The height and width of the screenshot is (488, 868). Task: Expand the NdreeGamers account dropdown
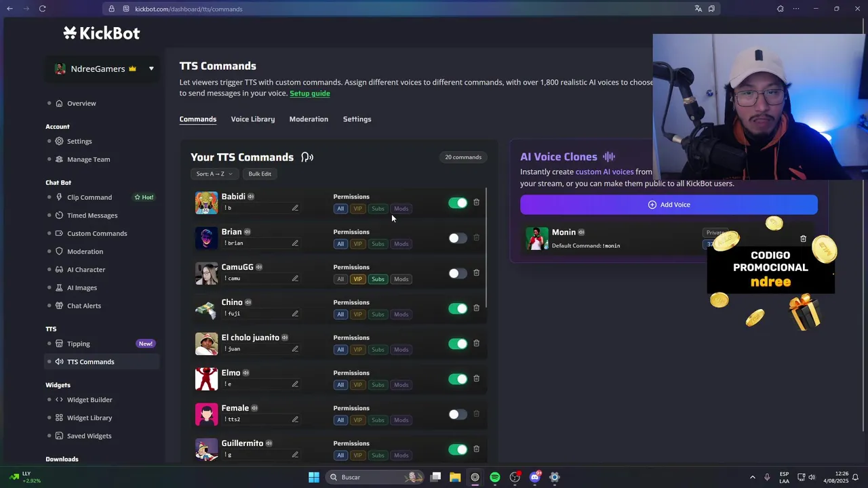point(151,68)
